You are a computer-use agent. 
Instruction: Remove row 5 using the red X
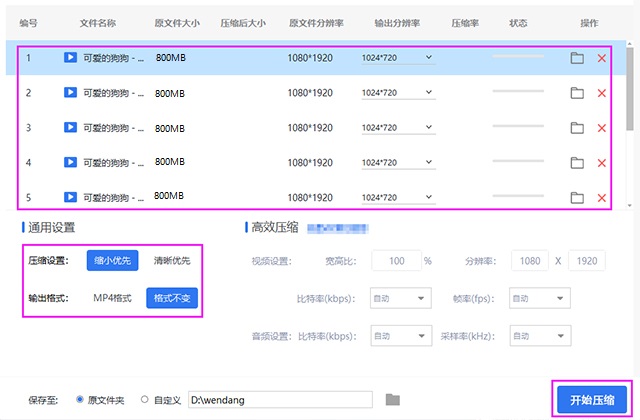pyautogui.click(x=602, y=198)
